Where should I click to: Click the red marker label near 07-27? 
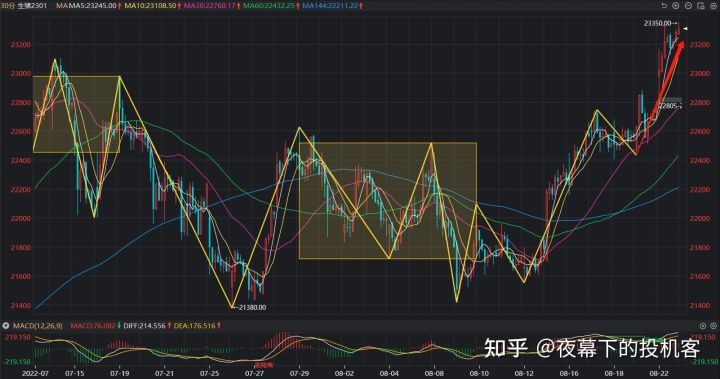click(x=264, y=365)
